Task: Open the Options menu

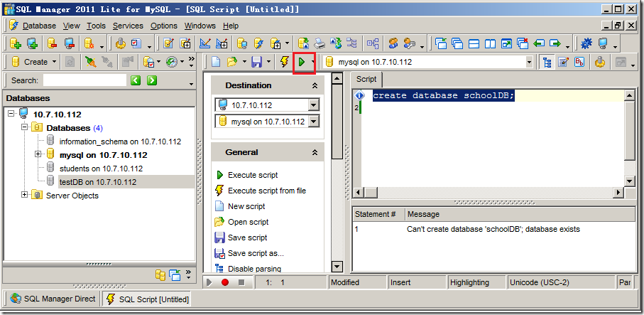Action: [x=164, y=26]
